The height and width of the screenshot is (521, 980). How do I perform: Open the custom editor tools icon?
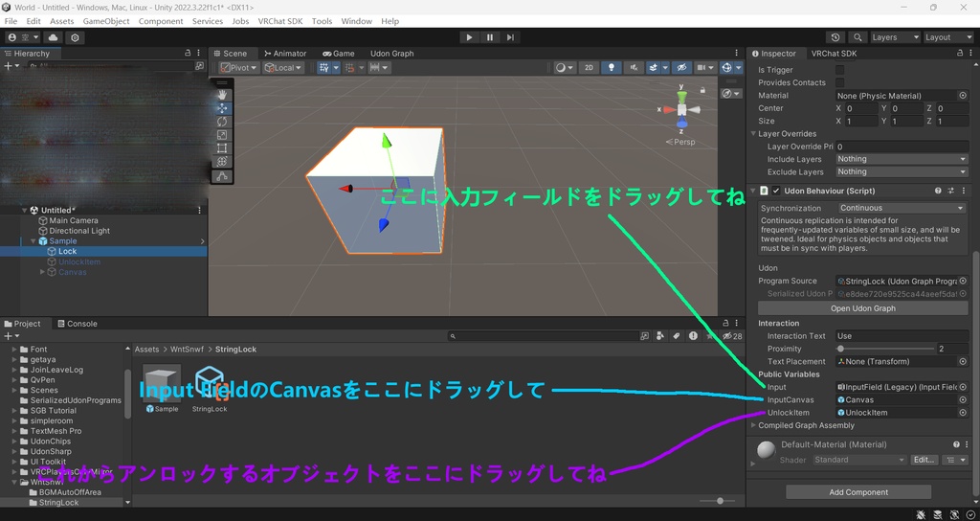[222, 176]
